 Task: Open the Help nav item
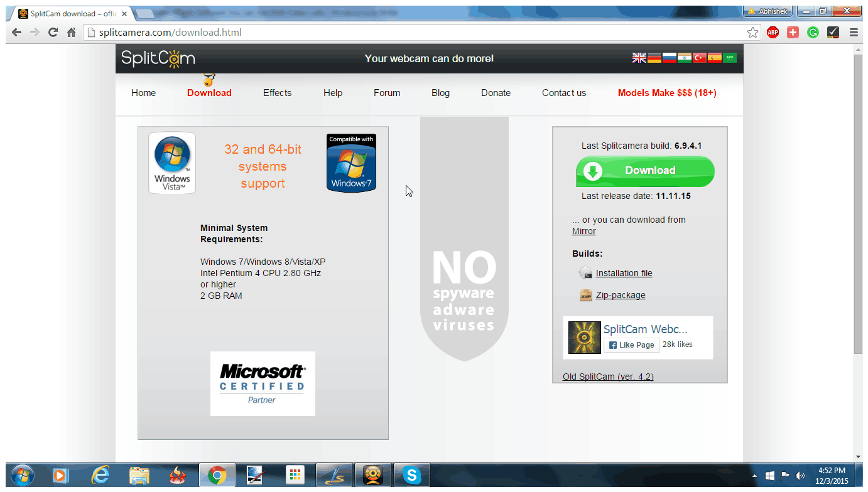pyautogui.click(x=333, y=93)
